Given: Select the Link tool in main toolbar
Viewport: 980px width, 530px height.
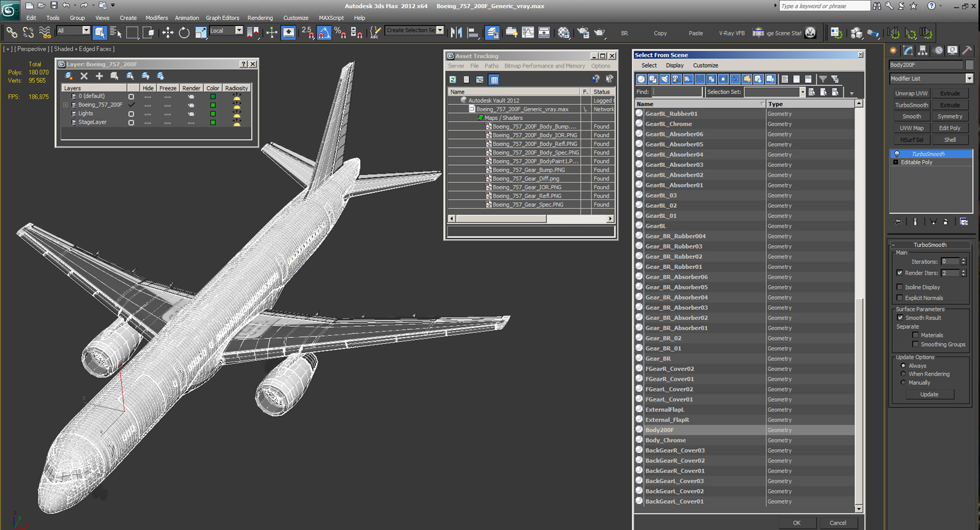Looking at the screenshot, I should click(x=11, y=32).
